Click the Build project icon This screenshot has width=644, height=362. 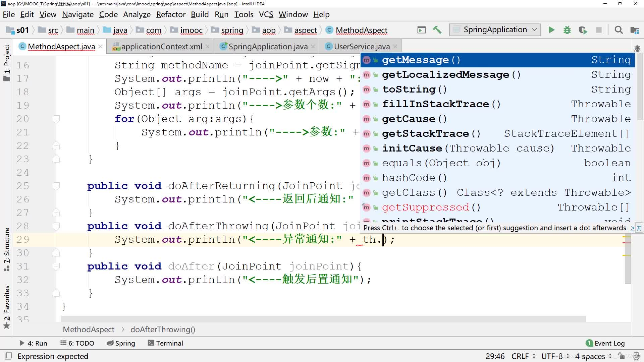coord(437,29)
